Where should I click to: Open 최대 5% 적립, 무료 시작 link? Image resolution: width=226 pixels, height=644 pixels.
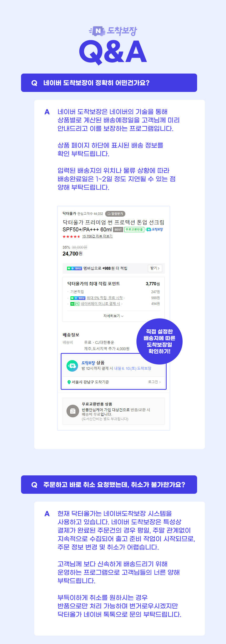click(x=105, y=298)
